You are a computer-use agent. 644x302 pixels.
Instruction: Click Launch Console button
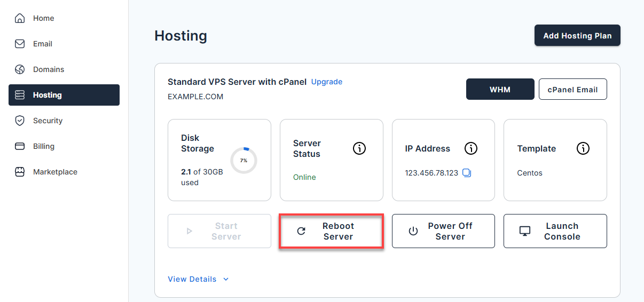click(x=555, y=231)
